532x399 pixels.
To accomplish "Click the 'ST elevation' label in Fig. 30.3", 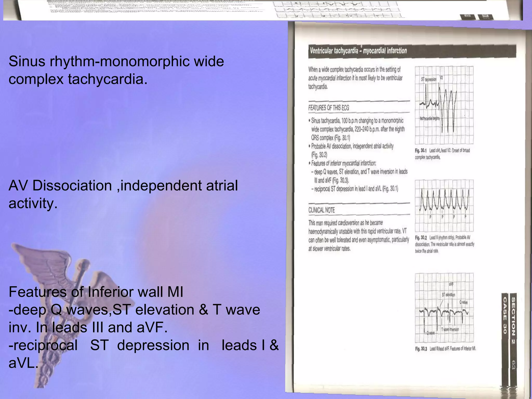I will [448, 295].
